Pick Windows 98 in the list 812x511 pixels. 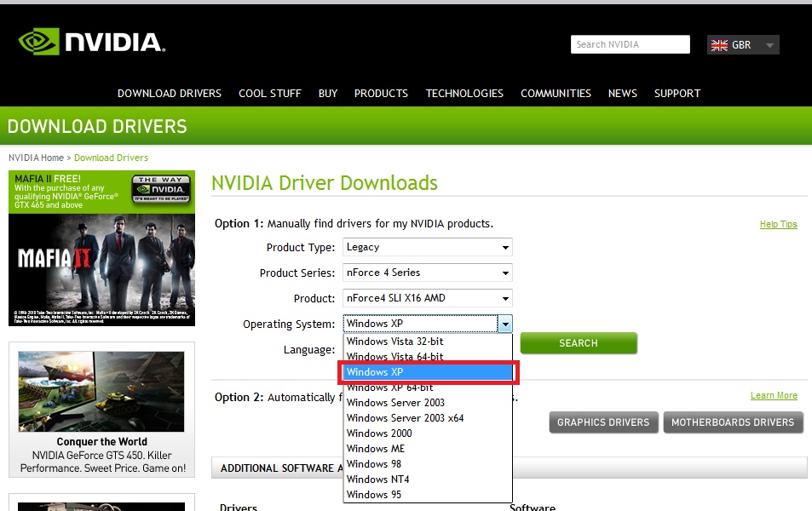click(428, 464)
